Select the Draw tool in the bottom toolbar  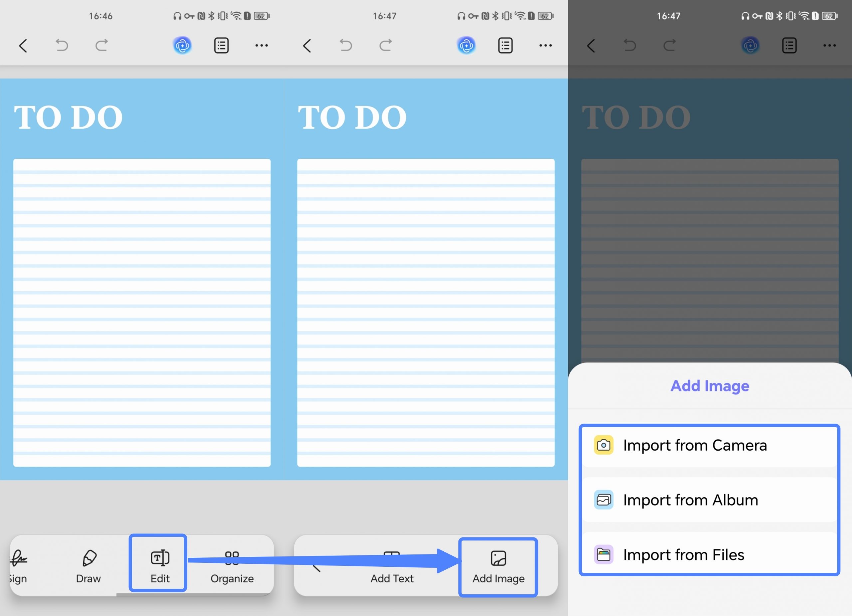pos(89,566)
